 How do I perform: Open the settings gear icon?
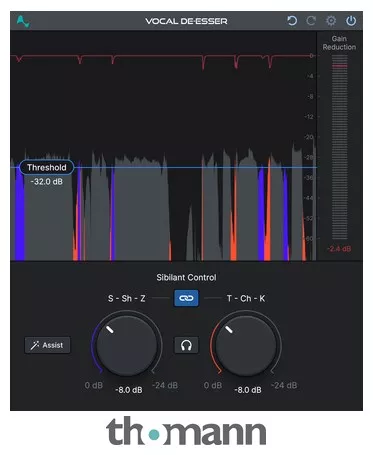click(x=331, y=21)
